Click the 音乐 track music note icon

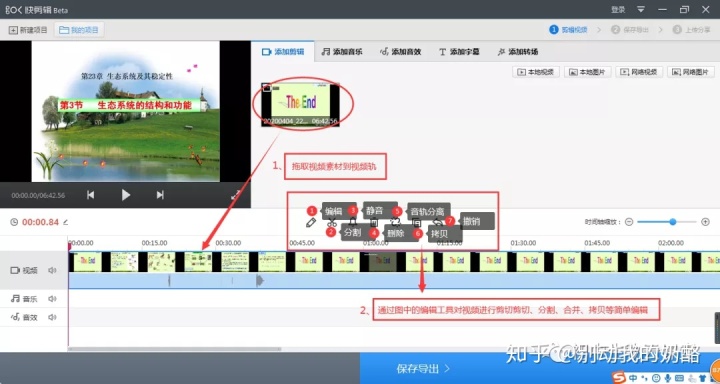click(x=15, y=299)
